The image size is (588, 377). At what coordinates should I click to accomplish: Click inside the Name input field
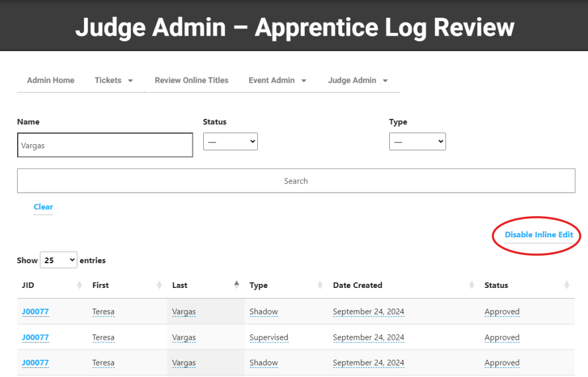(105, 145)
